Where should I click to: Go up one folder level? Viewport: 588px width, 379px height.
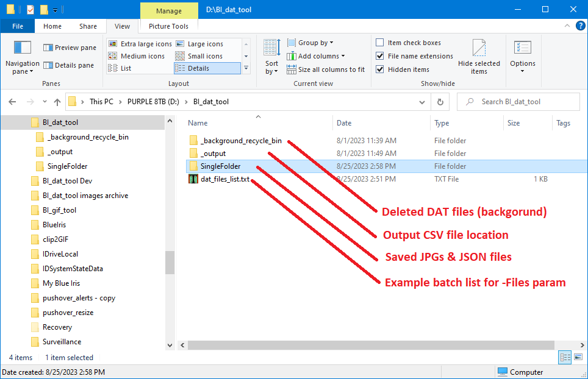57,102
